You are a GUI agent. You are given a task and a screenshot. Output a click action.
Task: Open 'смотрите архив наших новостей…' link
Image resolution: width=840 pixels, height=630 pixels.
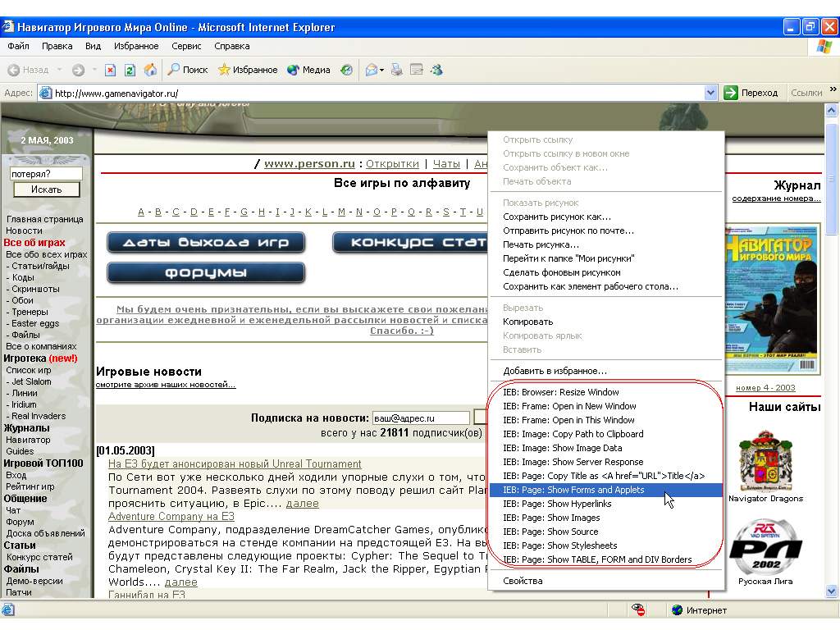tap(166, 384)
